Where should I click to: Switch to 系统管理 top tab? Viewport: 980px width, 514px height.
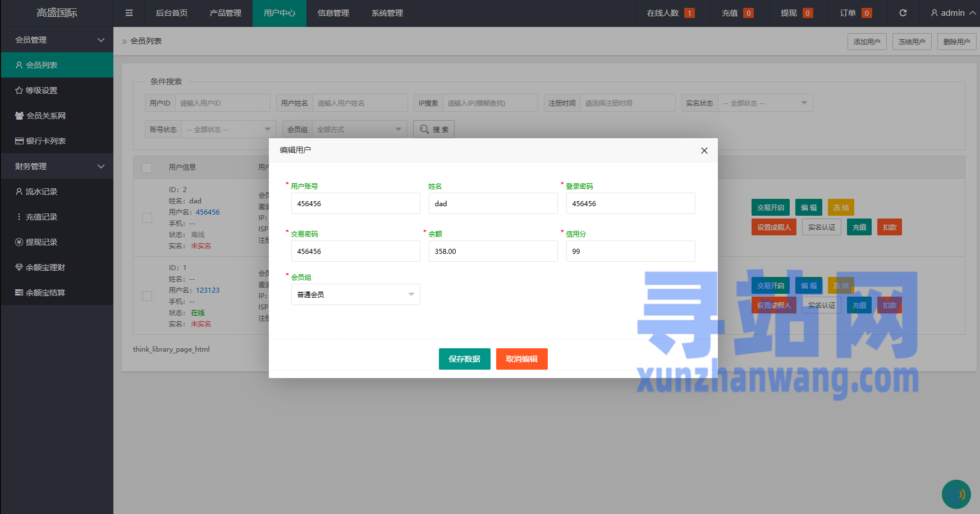[x=387, y=13]
